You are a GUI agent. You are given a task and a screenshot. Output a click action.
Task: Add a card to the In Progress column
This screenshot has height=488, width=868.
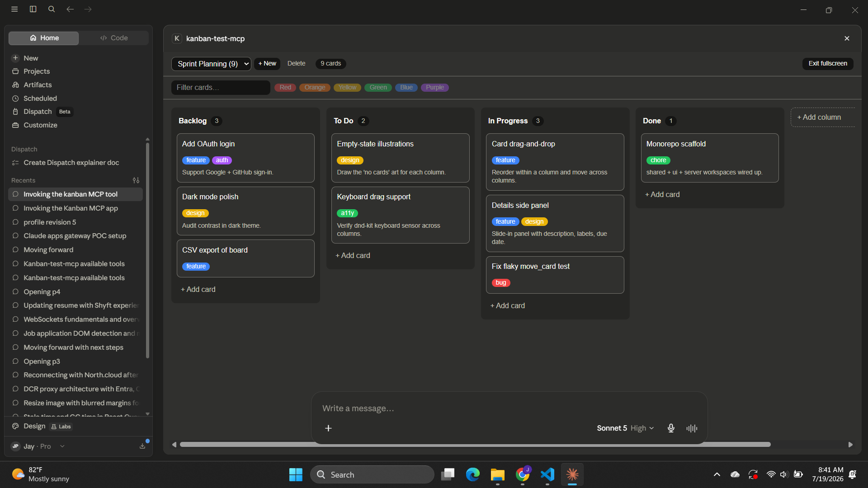(x=508, y=305)
